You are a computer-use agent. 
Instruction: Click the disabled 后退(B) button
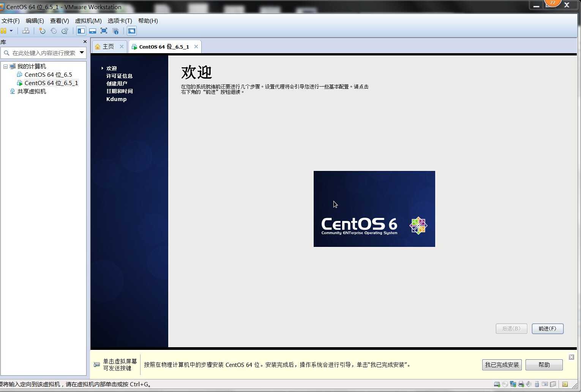[x=512, y=329]
